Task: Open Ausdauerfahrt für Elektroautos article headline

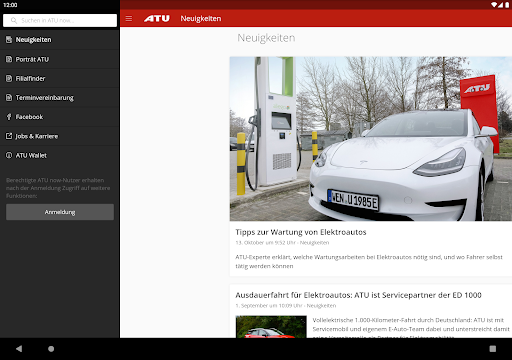Action: pyautogui.click(x=358, y=295)
